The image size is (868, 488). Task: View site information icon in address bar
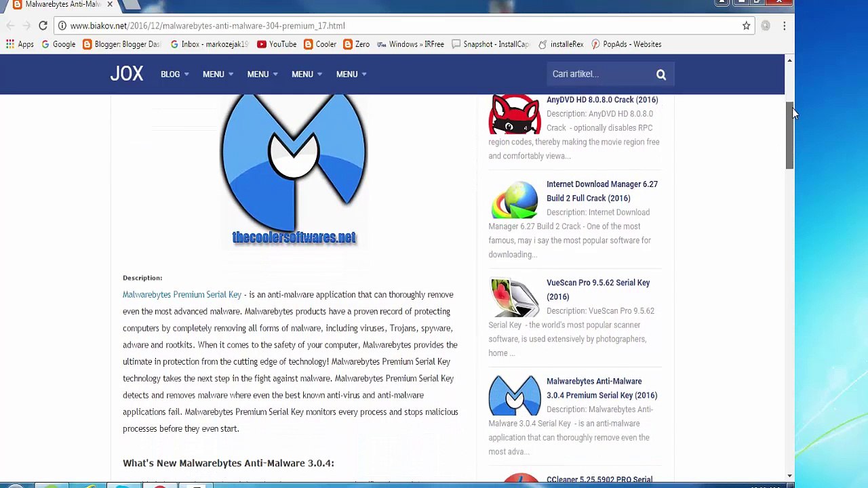[x=62, y=26]
